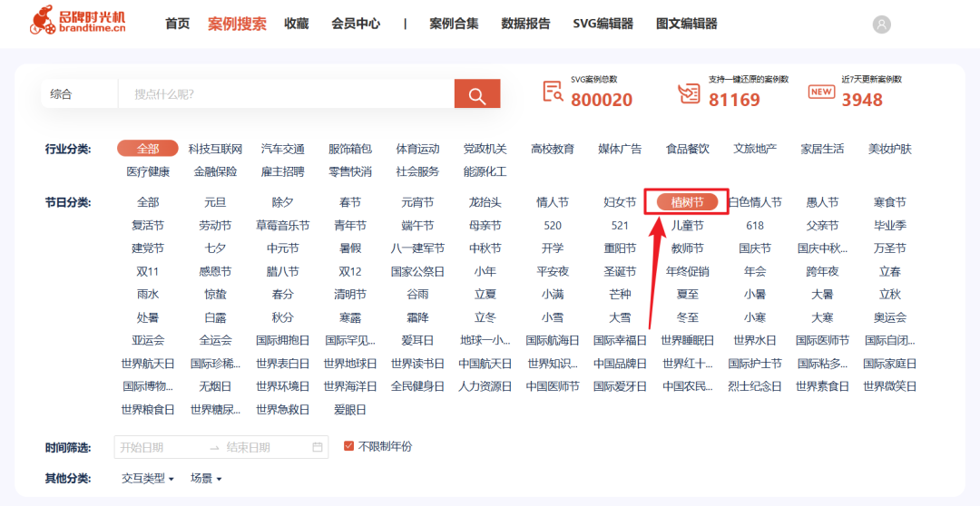Focus the 搜点什么呢? search field
The height and width of the screenshot is (506, 980).
[x=286, y=94]
